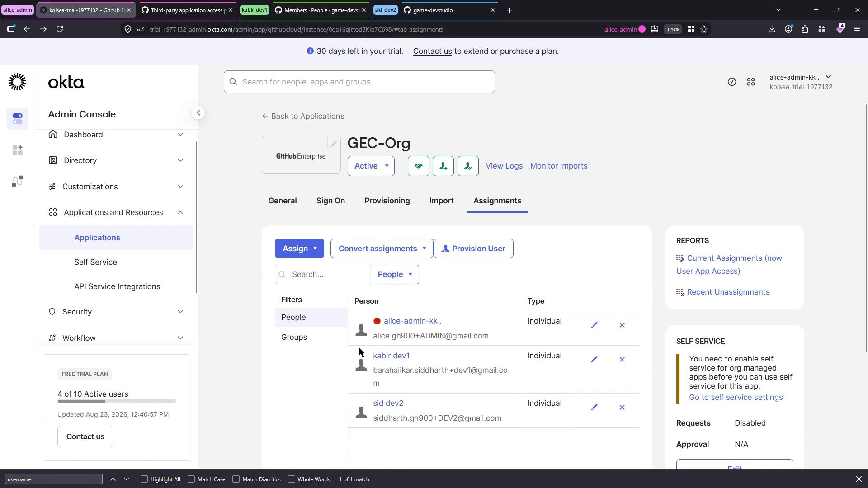The height and width of the screenshot is (488, 868).
Task: Bookmark page with the star icon
Action: (704, 29)
